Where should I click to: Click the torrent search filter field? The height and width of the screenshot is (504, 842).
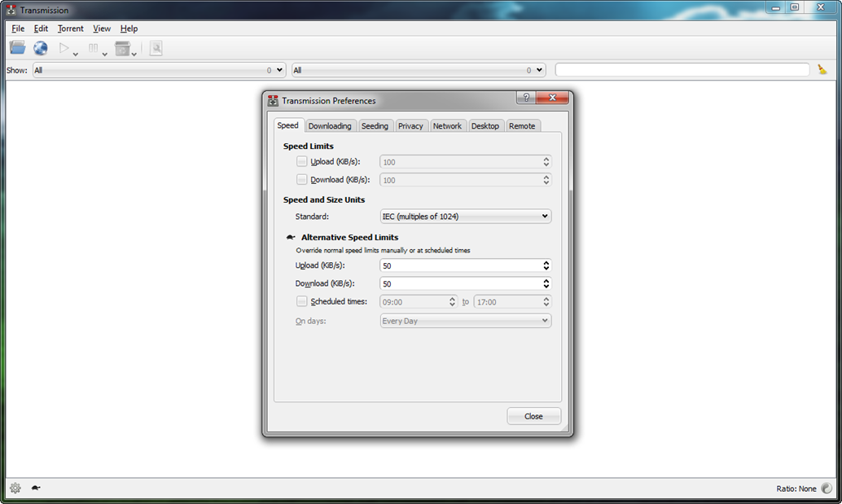[x=682, y=70]
